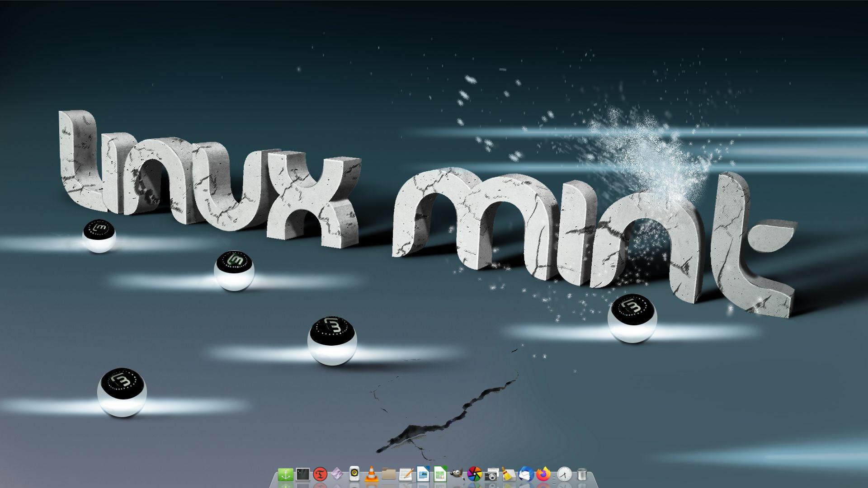This screenshot has height=488, width=868.
Task: Launch the Terminal from the dock
Action: (302, 474)
